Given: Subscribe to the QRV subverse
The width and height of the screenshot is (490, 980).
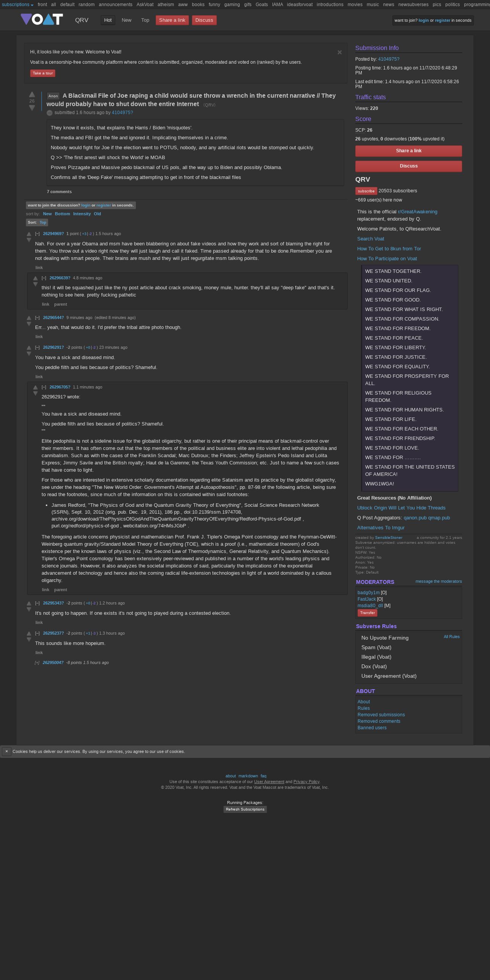Looking at the screenshot, I should (366, 191).
